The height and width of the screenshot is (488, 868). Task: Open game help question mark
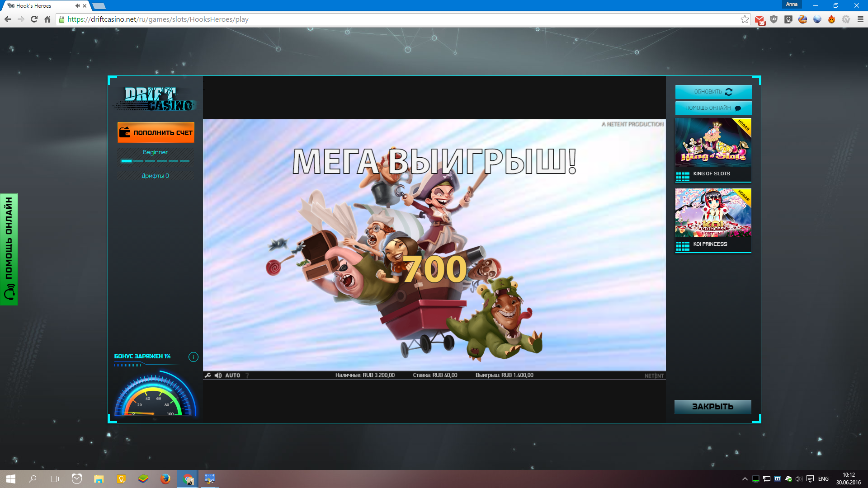pyautogui.click(x=247, y=375)
